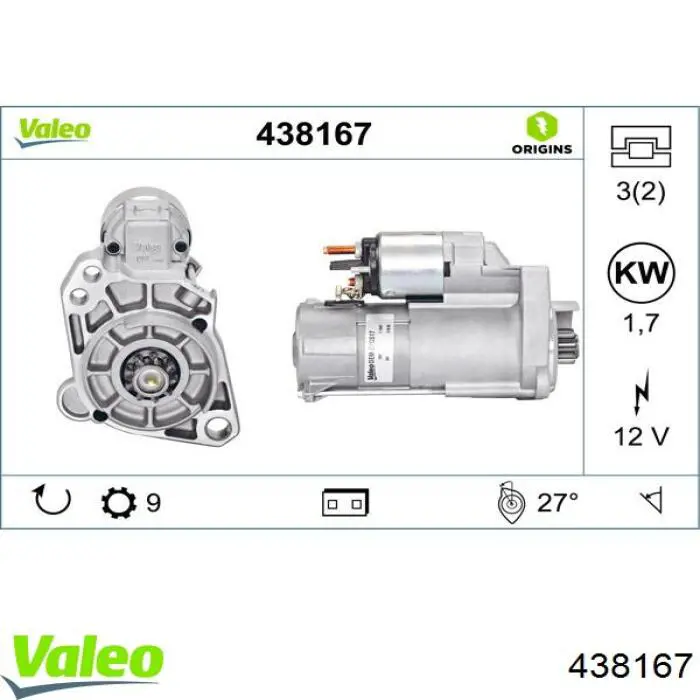The height and width of the screenshot is (700, 700).
Task: Click the green ORIGINS badge icon
Action: click(542, 126)
